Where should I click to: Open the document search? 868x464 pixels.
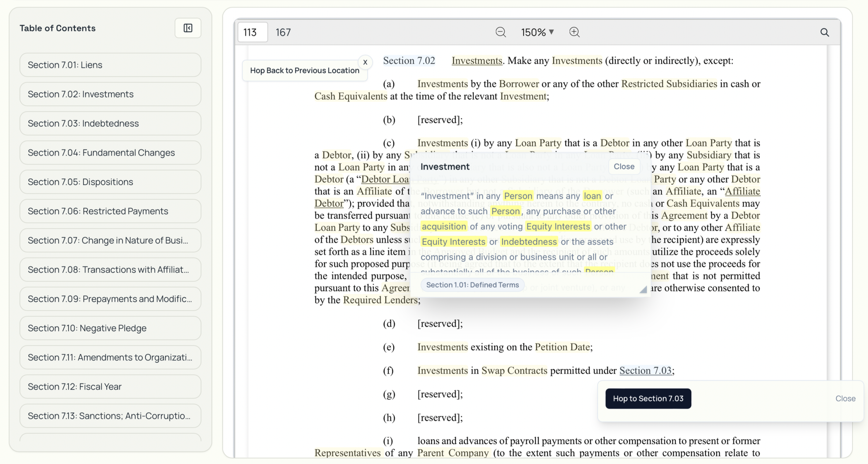(x=825, y=32)
